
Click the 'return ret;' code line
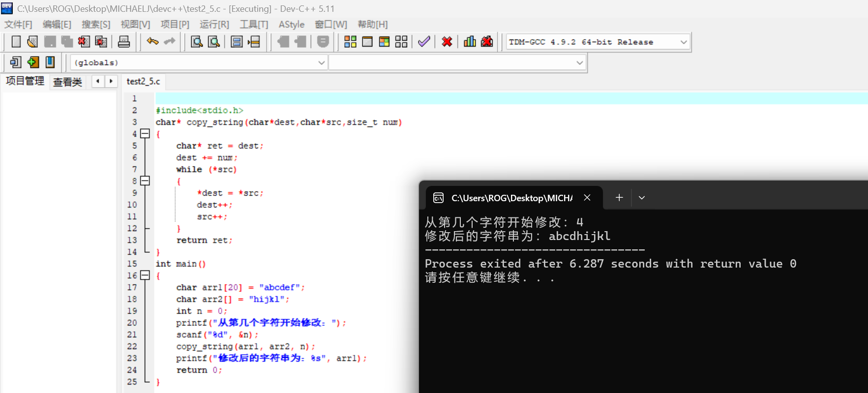pos(204,240)
